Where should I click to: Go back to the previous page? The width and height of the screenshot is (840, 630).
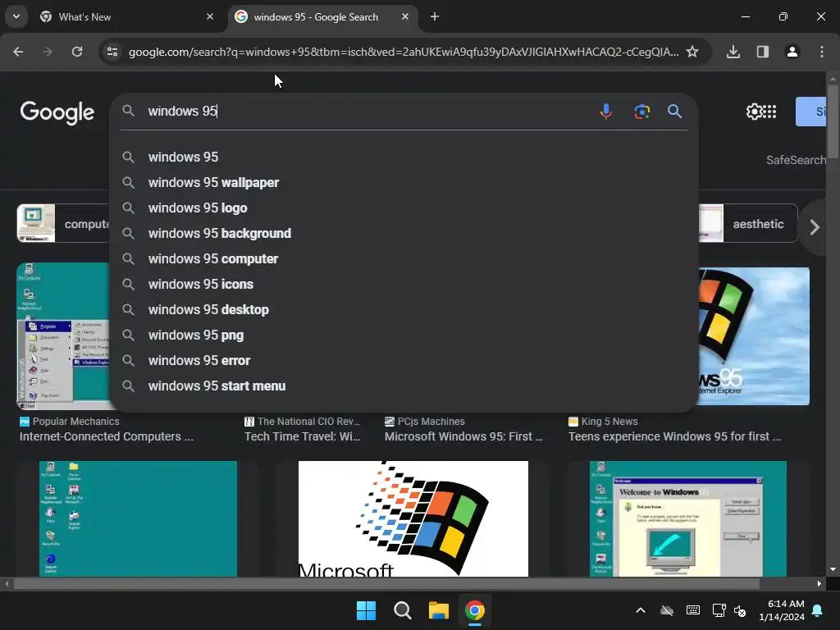point(18,52)
